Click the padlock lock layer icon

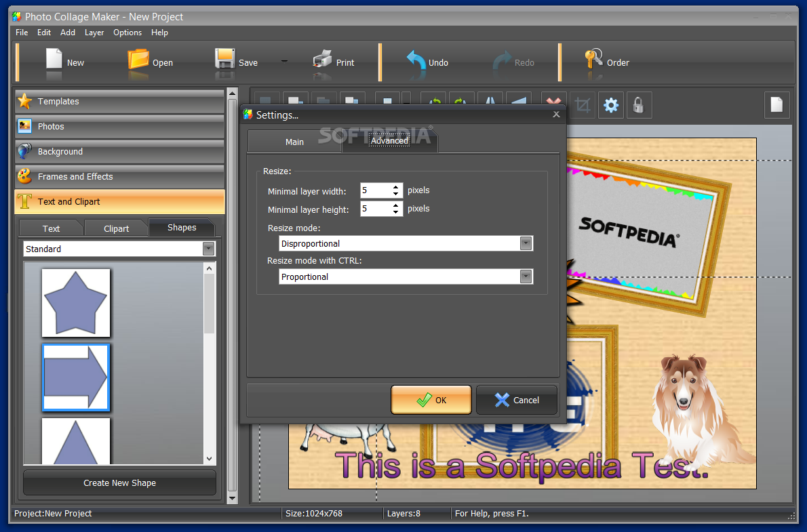[x=638, y=106]
